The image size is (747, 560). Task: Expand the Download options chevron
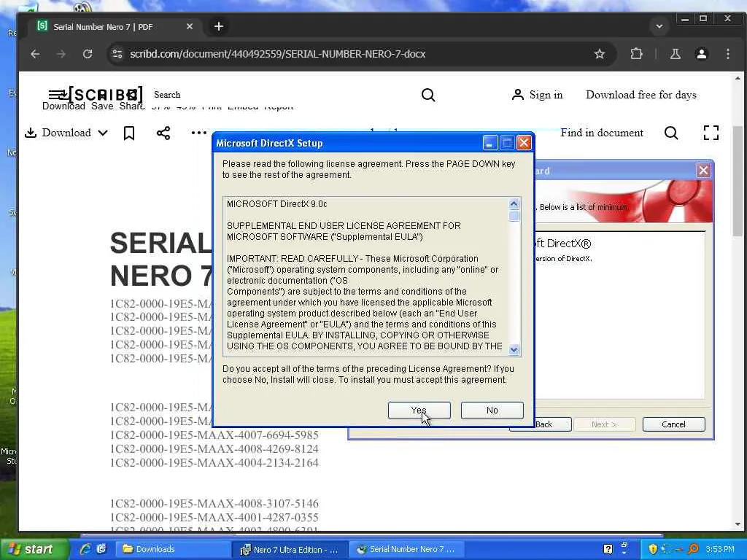tap(103, 133)
